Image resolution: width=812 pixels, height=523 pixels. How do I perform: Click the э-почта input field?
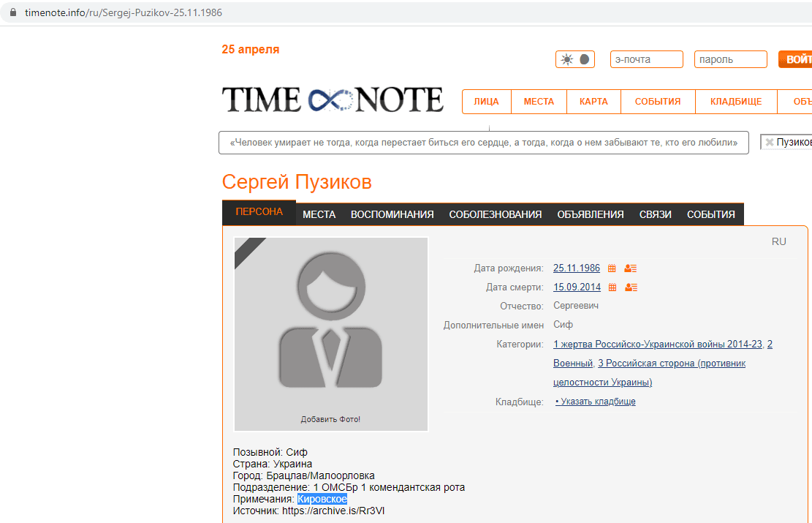pyautogui.click(x=646, y=60)
